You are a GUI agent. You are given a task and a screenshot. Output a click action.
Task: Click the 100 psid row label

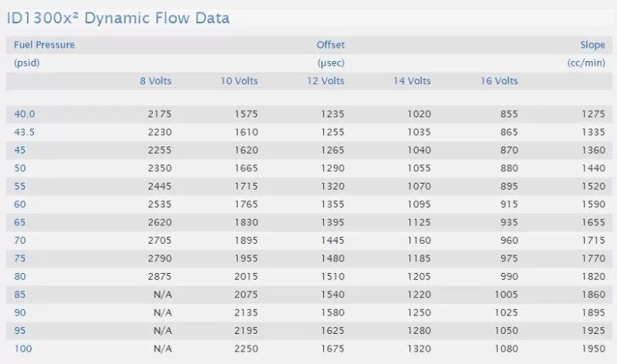point(23,349)
